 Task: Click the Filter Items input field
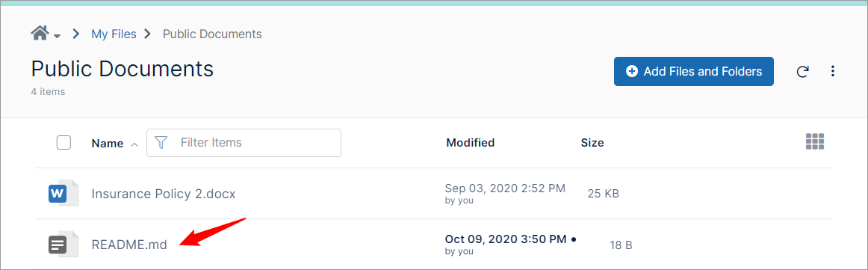click(244, 143)
